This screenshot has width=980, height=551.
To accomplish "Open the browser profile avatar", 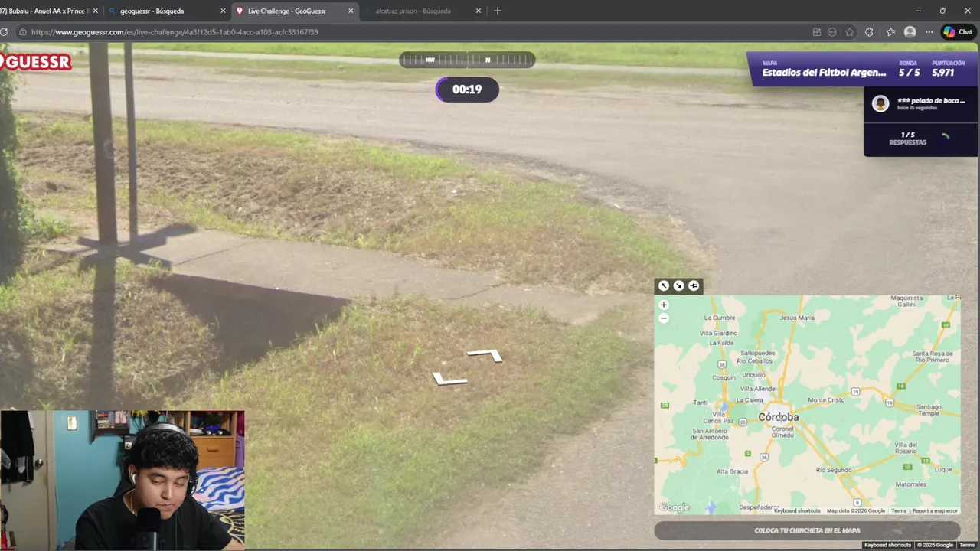I will (910, 32).
